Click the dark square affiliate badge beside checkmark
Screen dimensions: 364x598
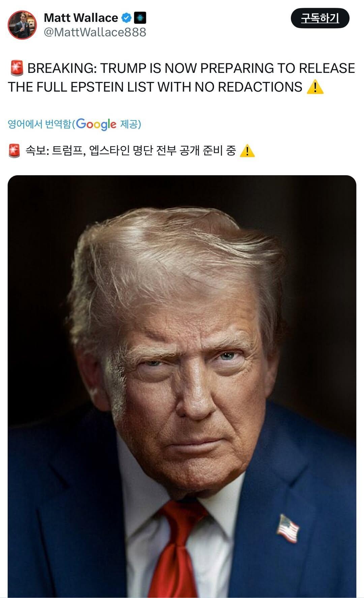[140, 18]
